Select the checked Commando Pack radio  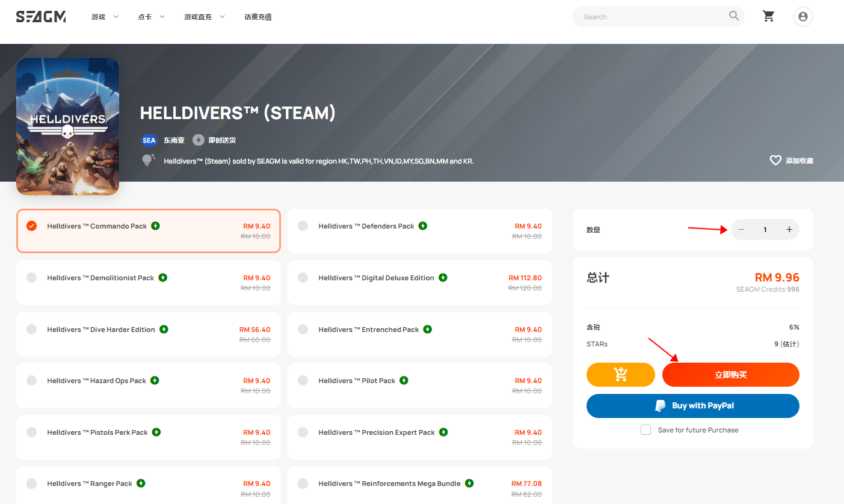32,226
